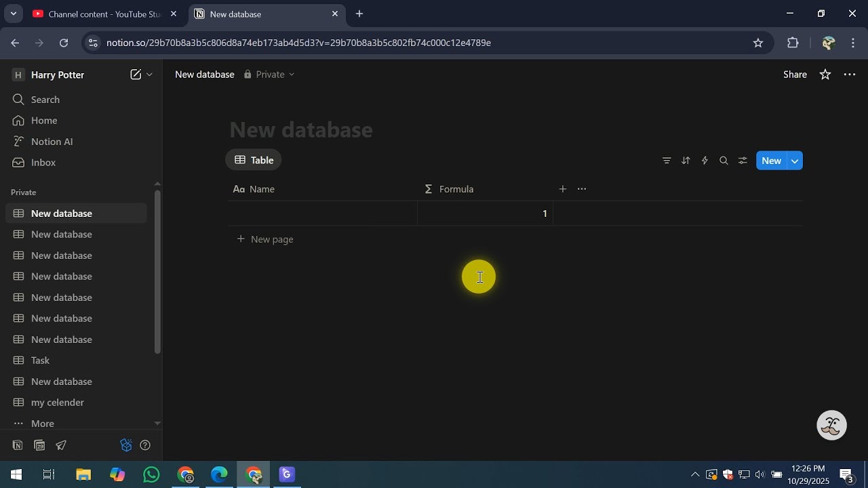The image size is (868, 488).
Task: Bookmark this page in Chrome address bar
Action: 758,43
